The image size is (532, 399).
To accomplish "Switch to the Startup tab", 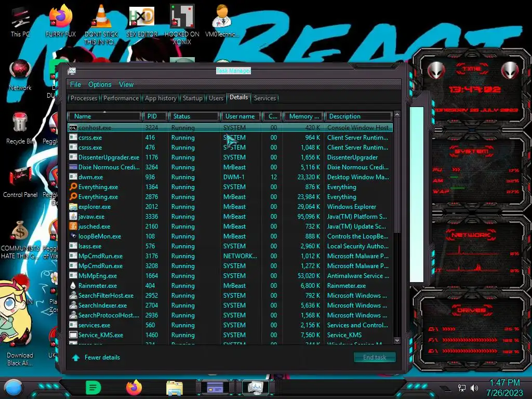I will (192, 98).
